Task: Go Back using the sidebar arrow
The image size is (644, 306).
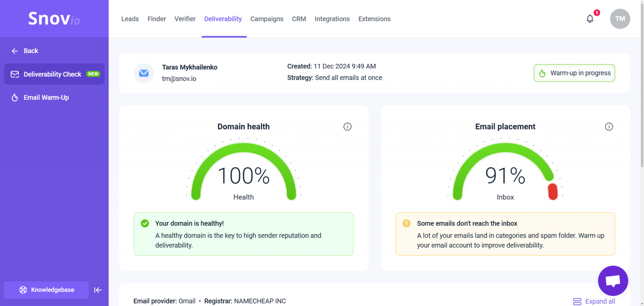Action: click(x=25, y=51)
